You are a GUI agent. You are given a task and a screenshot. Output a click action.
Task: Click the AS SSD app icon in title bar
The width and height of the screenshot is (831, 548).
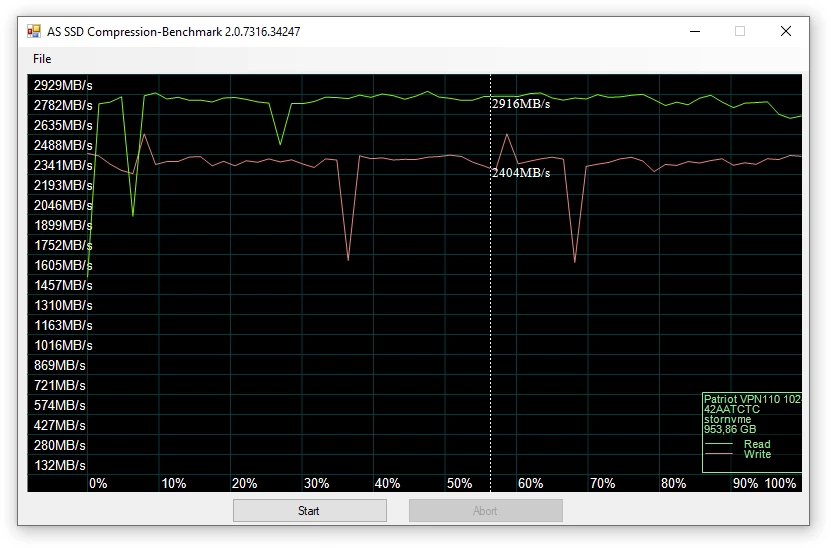34,31
